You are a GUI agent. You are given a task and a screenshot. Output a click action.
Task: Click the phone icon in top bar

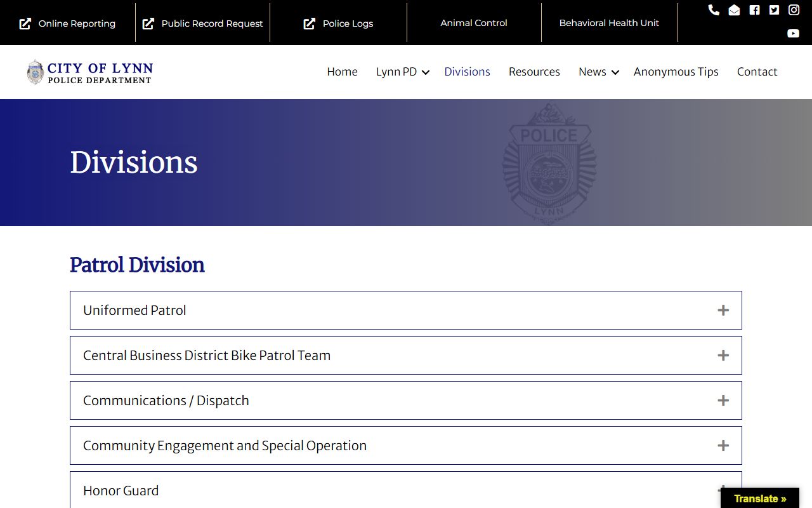click(x=714, y=10)
